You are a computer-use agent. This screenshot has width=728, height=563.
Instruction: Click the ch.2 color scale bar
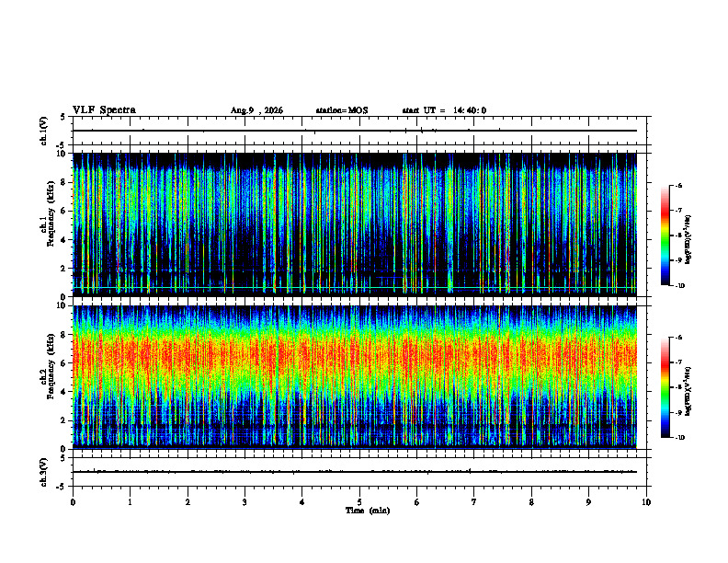click(x=665, y=387)
